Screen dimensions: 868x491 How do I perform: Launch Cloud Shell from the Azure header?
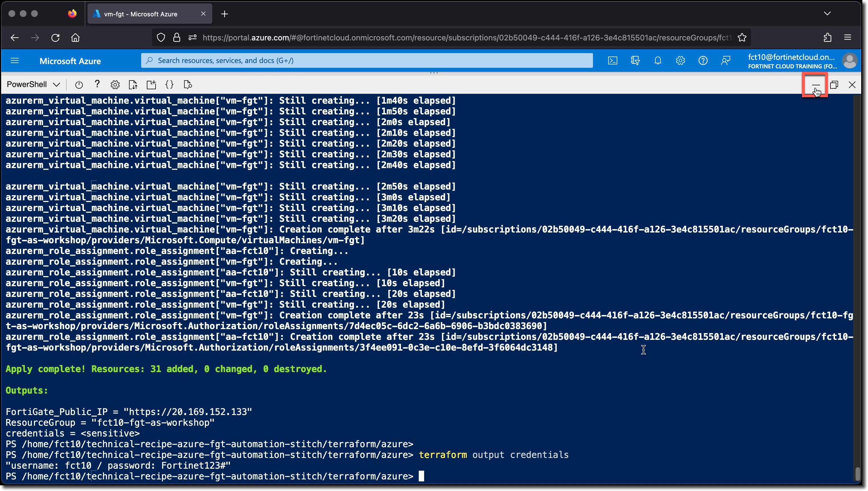[x=612, y=61]
